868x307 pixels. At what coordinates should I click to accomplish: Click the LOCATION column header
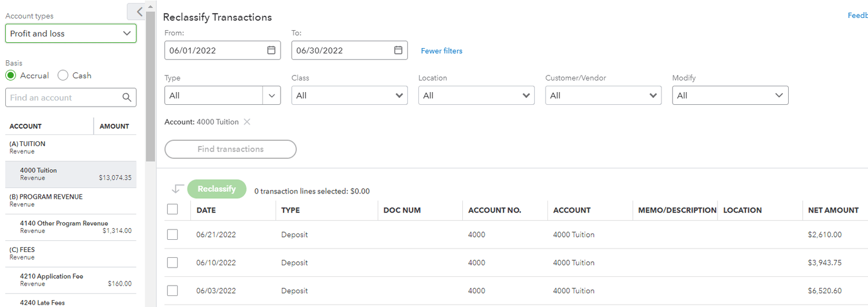742,210
